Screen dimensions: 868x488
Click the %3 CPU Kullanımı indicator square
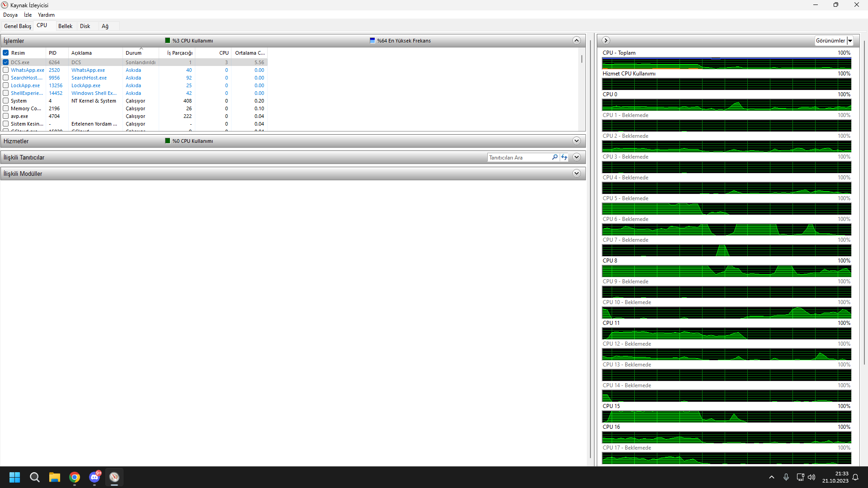tap(168, 40)
